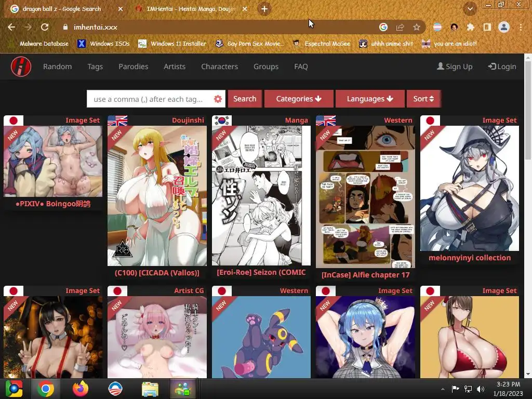The image size is (532, 399).
Task: Open the Chrome three-dot menu
Action: tap(521, 27)
